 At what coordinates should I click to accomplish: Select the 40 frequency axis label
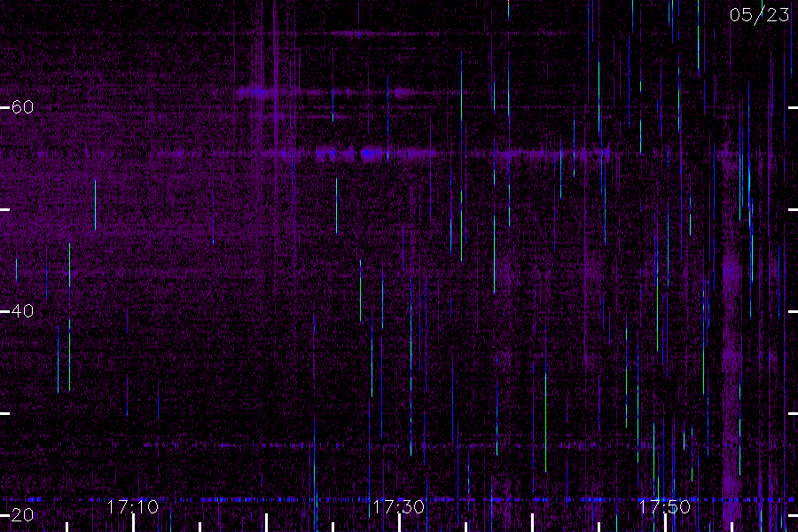(22, 311)
